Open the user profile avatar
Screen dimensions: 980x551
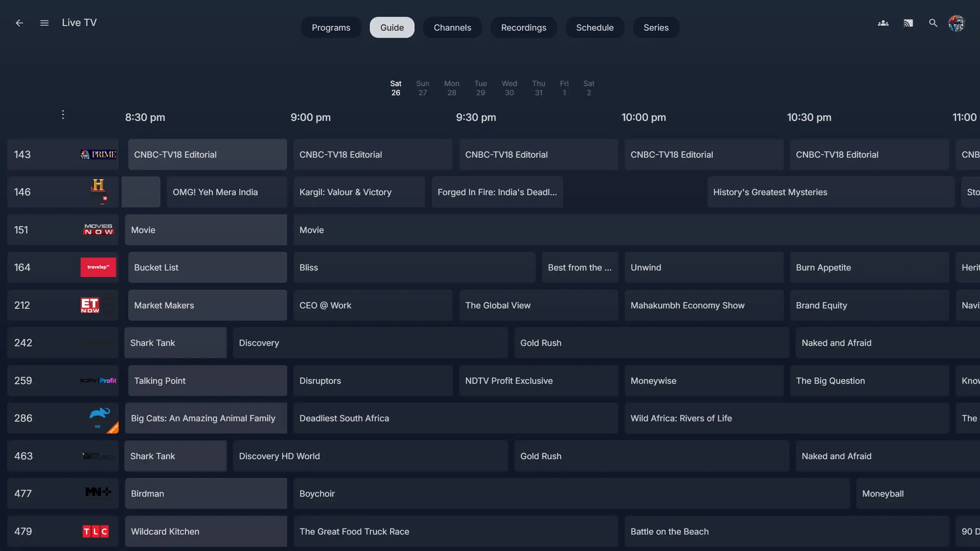(x=957, y=23)
